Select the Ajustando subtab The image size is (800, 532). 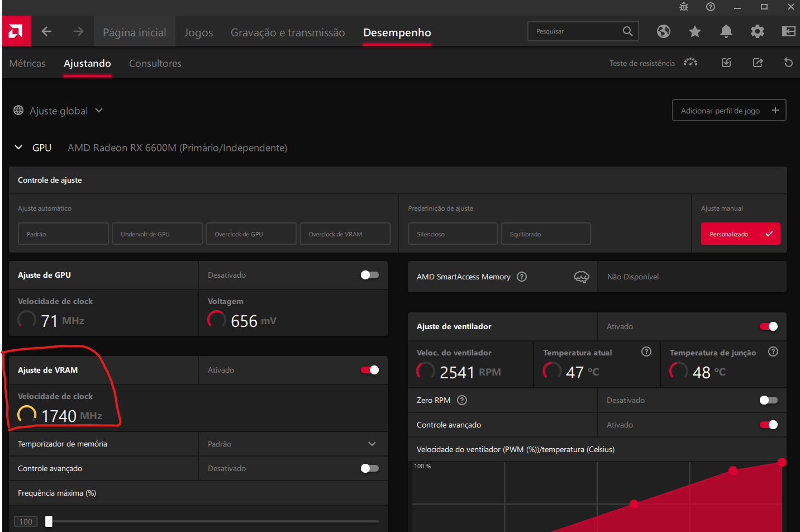tap(87, 63)
